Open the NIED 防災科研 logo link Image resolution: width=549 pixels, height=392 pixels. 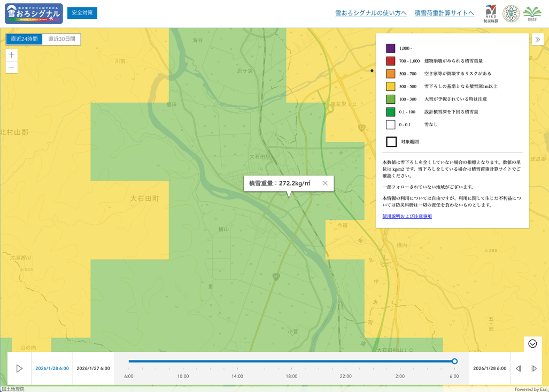(x=490, y=13)
